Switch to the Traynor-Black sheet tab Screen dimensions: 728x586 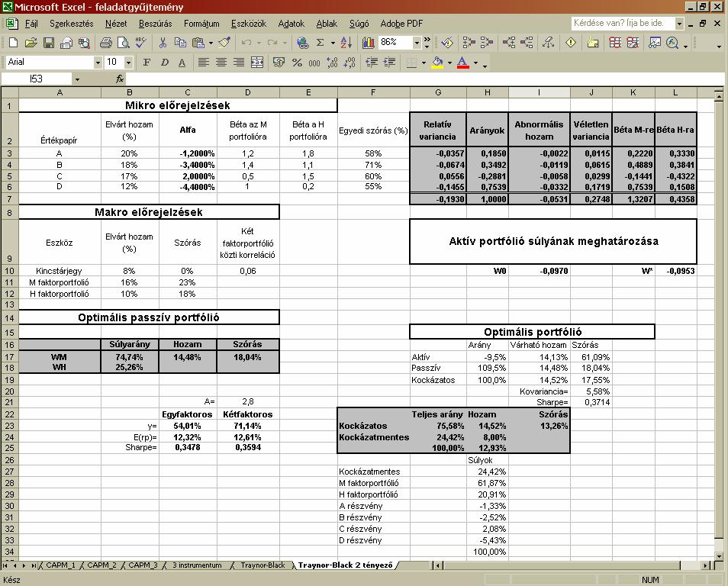[263, 565]
